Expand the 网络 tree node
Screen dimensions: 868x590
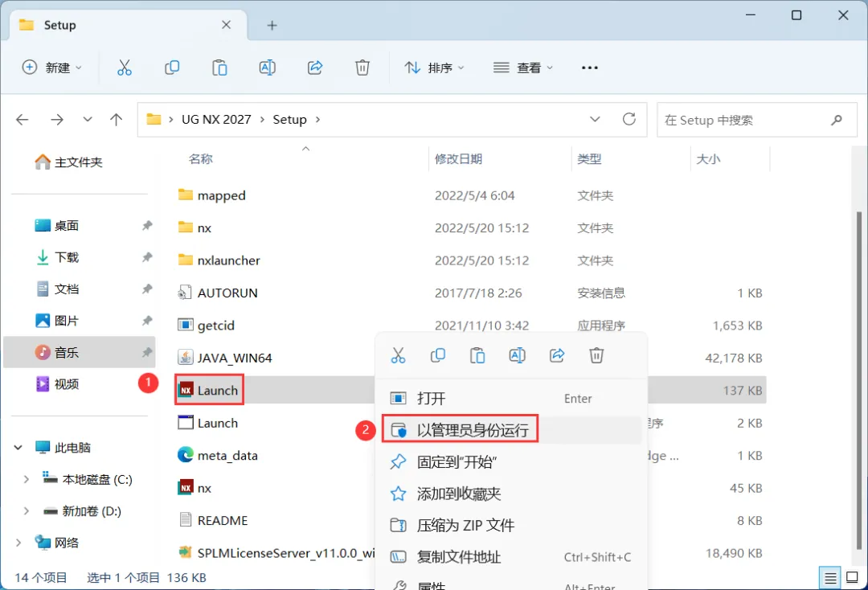[x=18, y=543]
